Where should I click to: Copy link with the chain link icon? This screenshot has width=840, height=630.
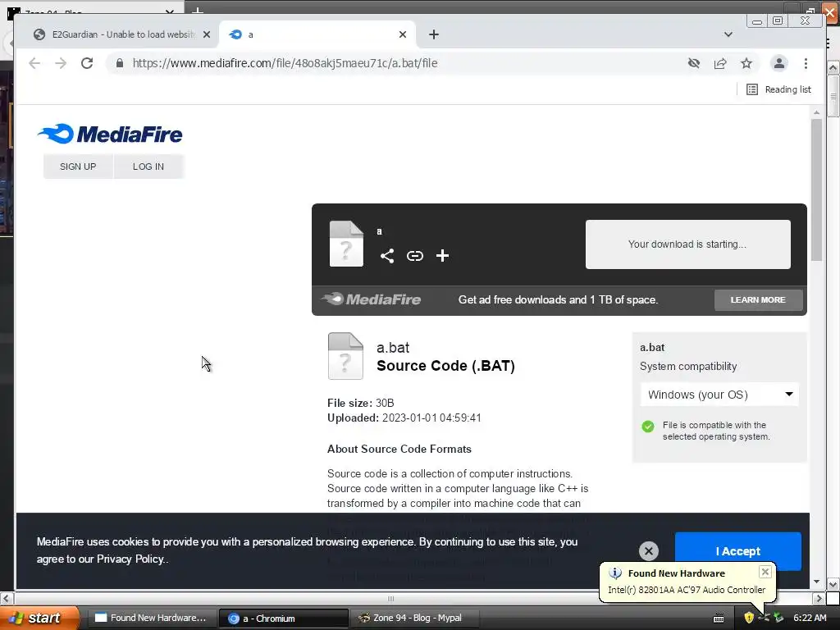[414, 256]
